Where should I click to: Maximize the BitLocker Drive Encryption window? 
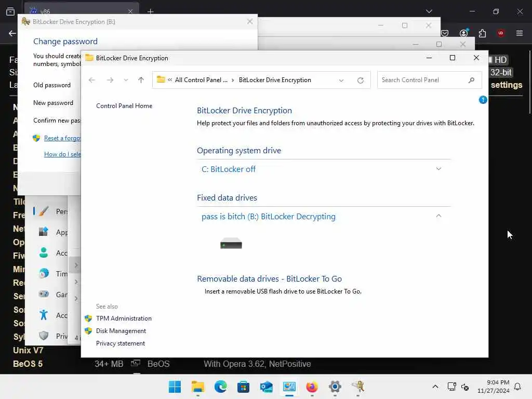point(453,58)
